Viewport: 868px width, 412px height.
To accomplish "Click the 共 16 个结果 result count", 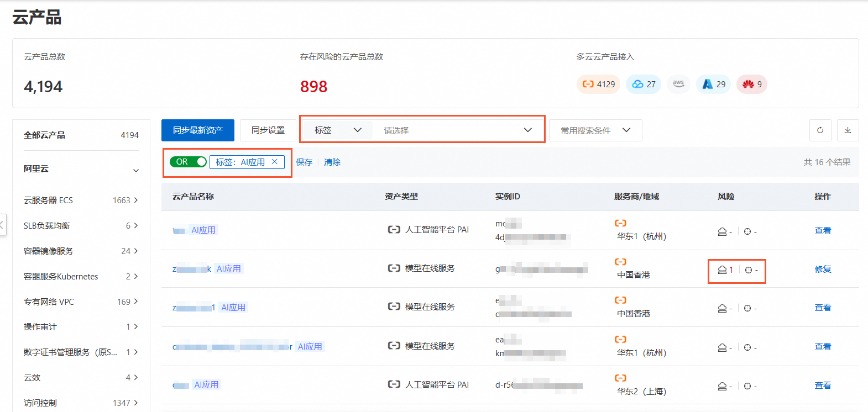I will click(x=827, y=162).
